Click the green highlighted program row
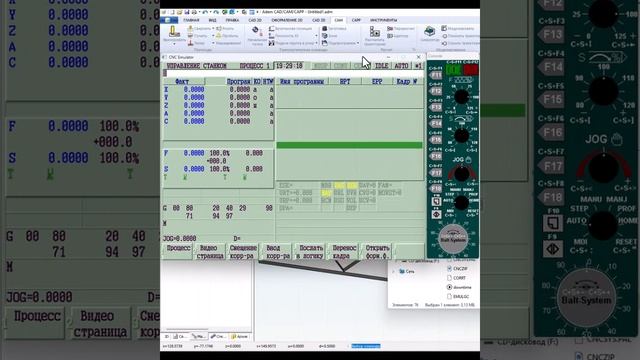This screenshot has width=640, height=360. 349,145
